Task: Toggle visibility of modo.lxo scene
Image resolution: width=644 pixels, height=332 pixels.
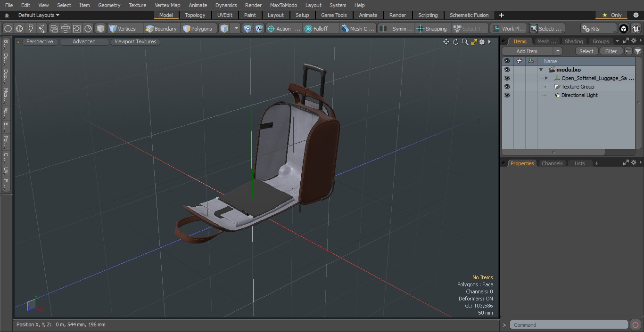Action: click(507, 70)
